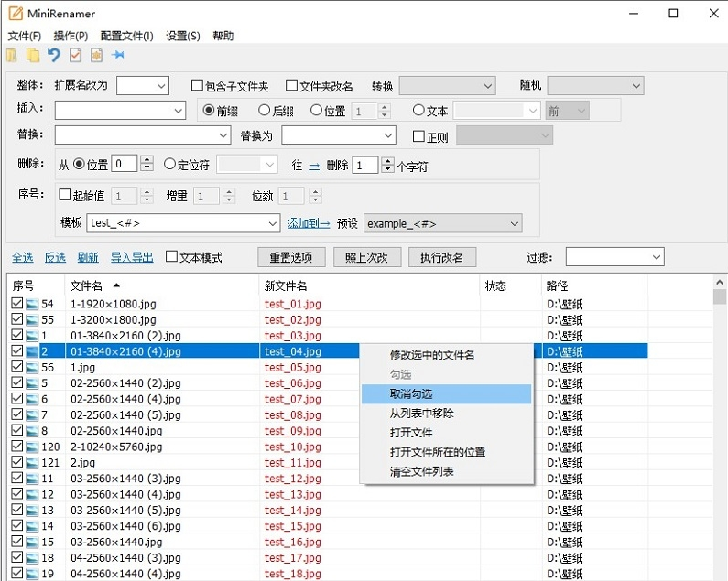Image resolution: width=728 pixels, height=581 pixels.
Task: Click the 导入导出 link
Action: [132, 257]
